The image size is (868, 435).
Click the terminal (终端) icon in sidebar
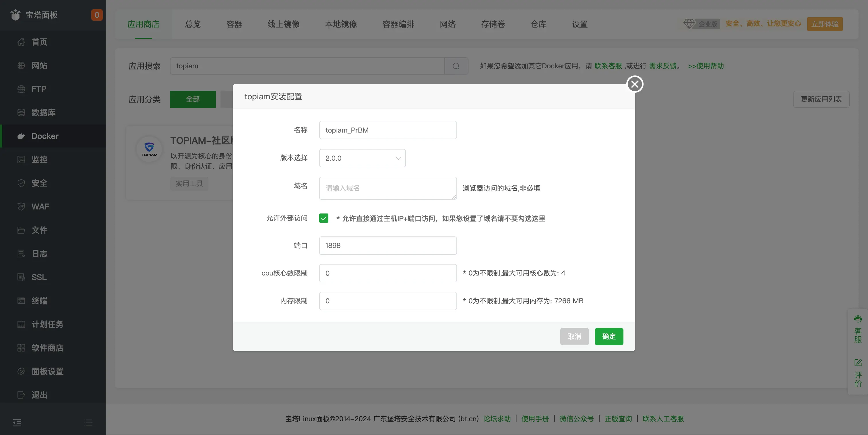pos(21,300)
